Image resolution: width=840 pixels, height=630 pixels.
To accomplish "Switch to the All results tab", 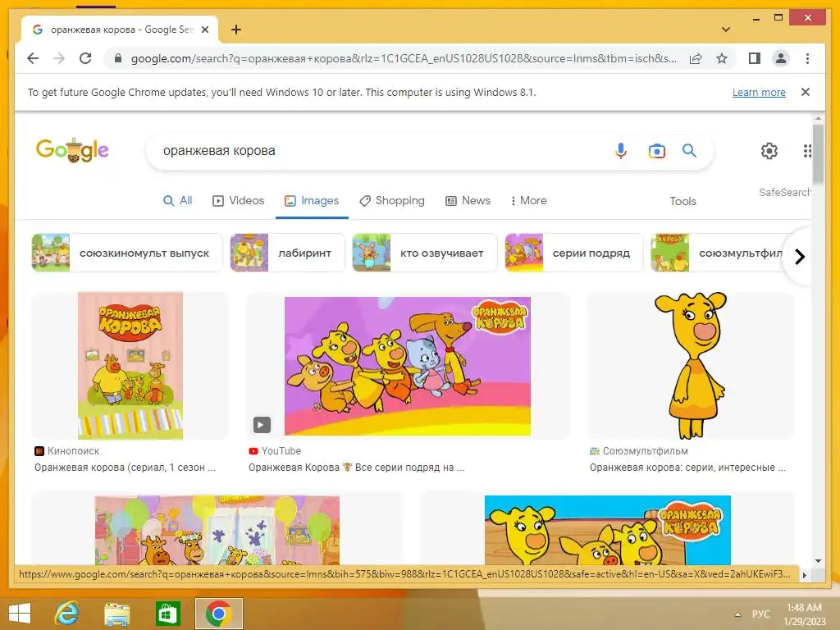I will [177, 201].
